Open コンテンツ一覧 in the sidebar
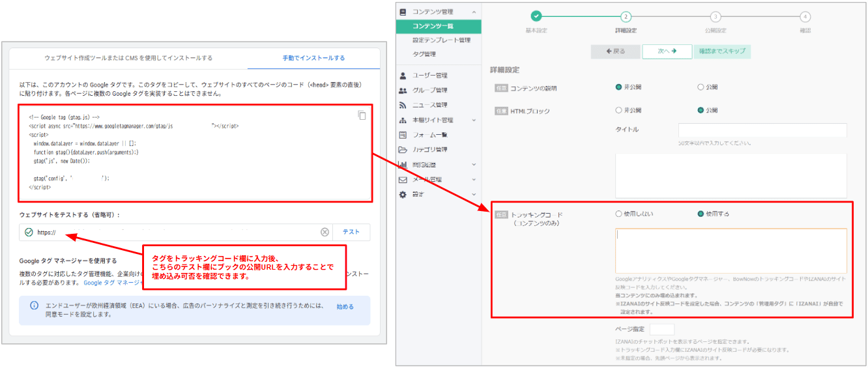 [439, 26]
